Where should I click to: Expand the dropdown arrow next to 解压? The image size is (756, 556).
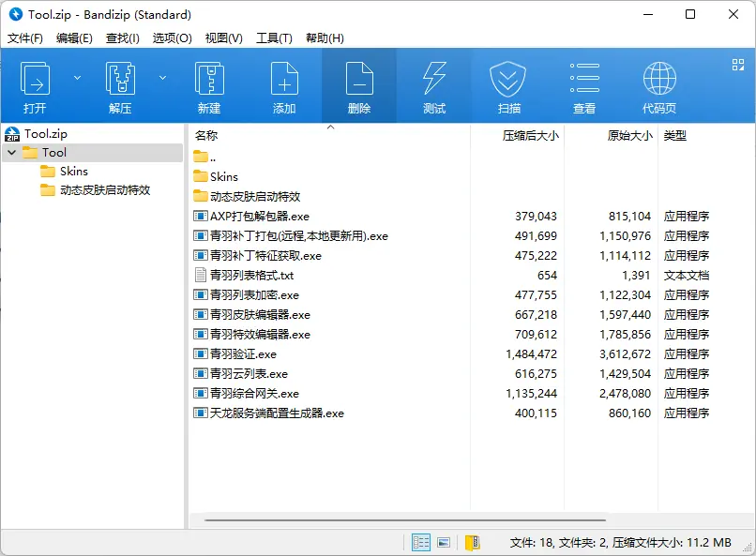click(x=163, y=78)
